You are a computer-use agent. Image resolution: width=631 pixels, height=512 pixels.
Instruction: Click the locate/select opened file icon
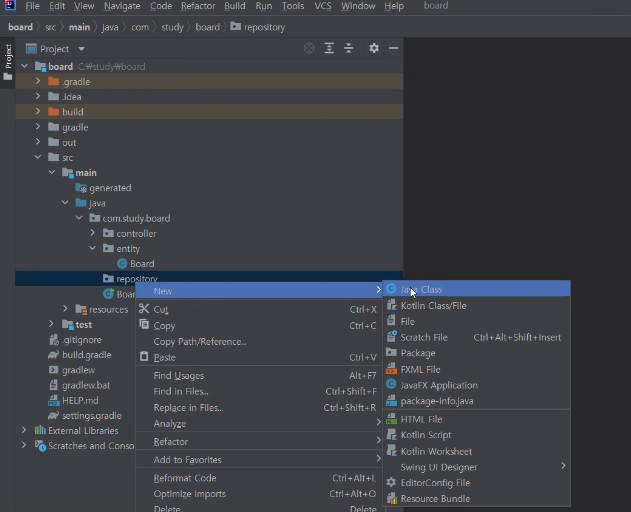309,48
